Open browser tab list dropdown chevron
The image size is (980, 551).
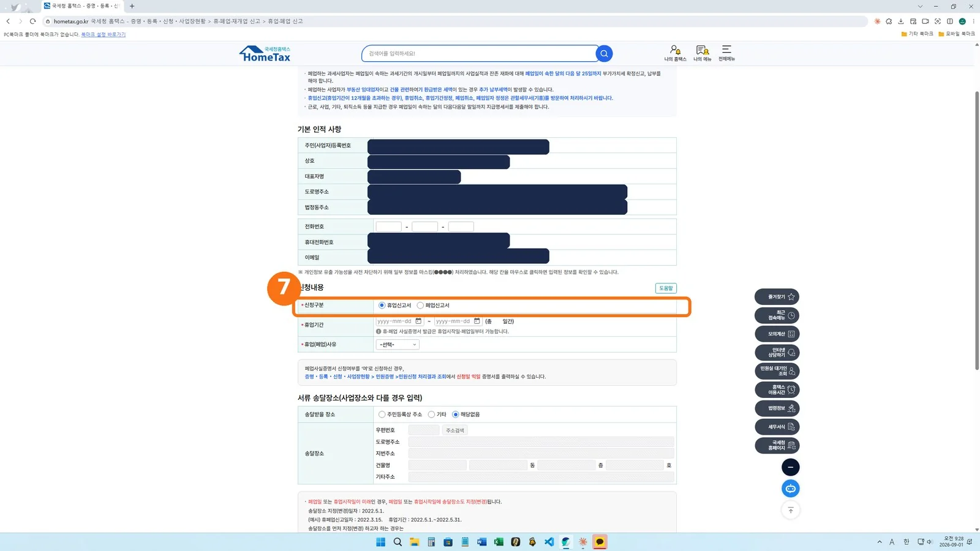click(x=920, y=6)
